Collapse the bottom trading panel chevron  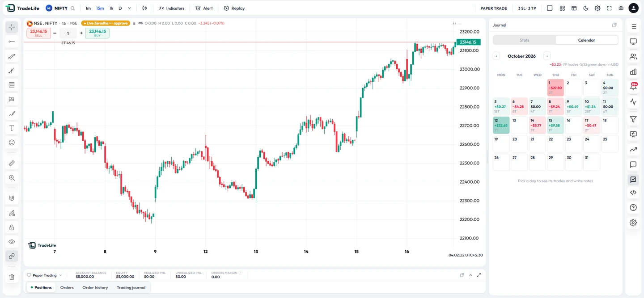(470, 275)
